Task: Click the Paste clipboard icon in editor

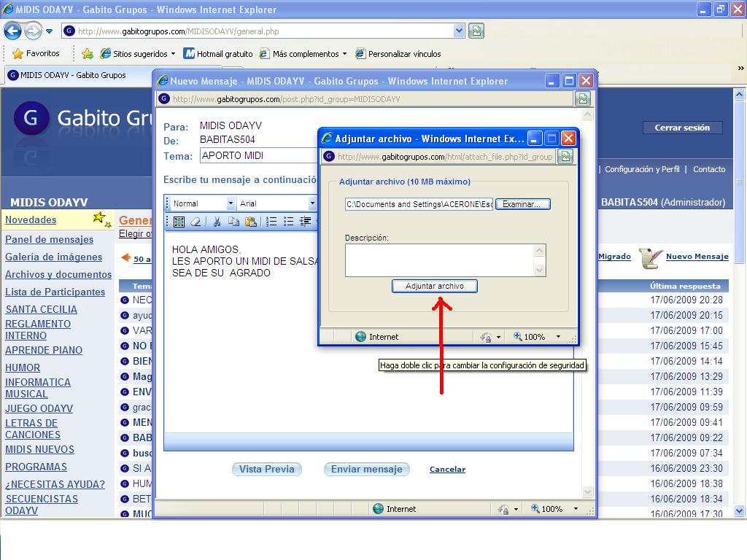Action: coord(250,222)
